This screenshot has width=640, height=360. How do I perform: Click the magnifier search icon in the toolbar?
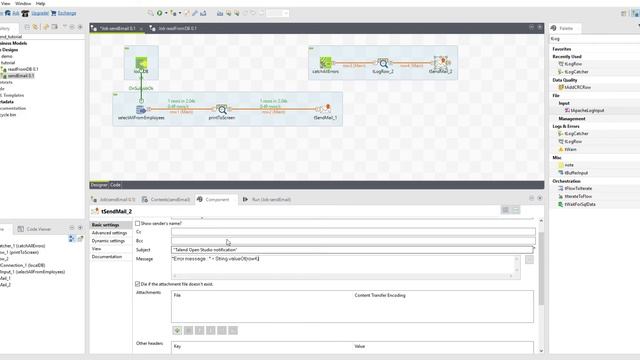[151, 13]
